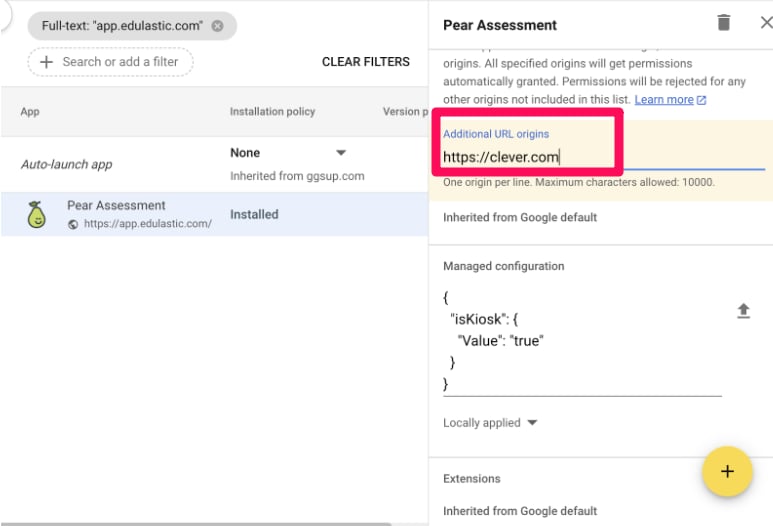
Task: Click the Additional URL origins input field
Action: pyautogui.click(x=603, y=157)
